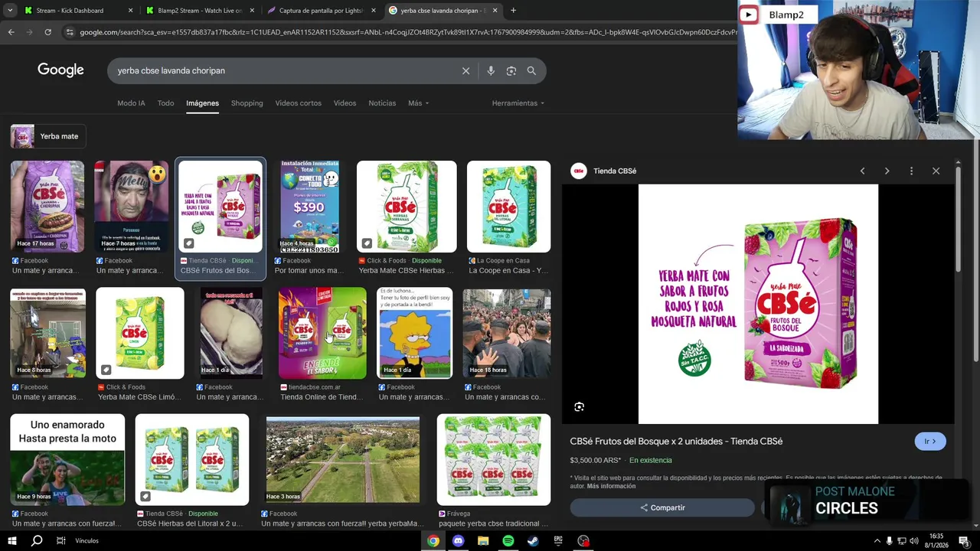The width and height of the screenshot is (980, 551).
Task: Show next image in preview panel
Action: 887,171
